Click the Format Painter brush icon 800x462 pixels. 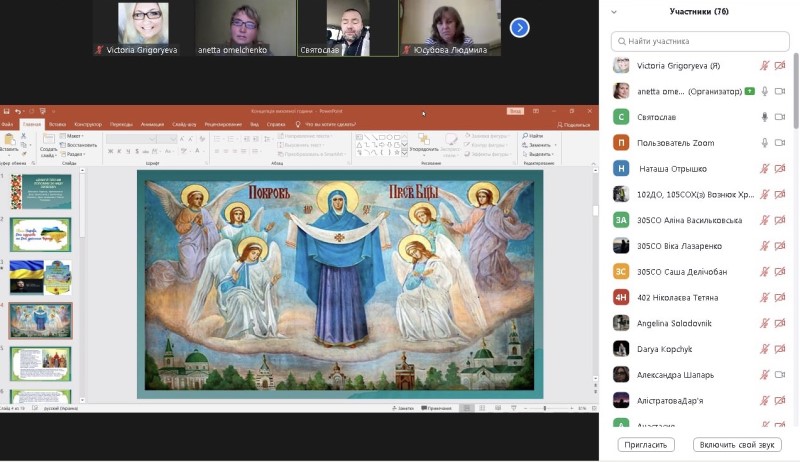click(23, 153)
